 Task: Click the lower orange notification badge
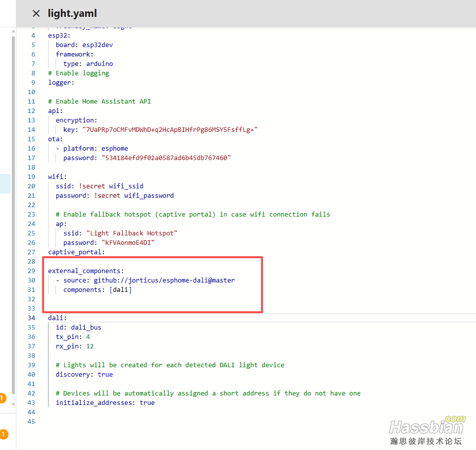click(x=3, y=435)
